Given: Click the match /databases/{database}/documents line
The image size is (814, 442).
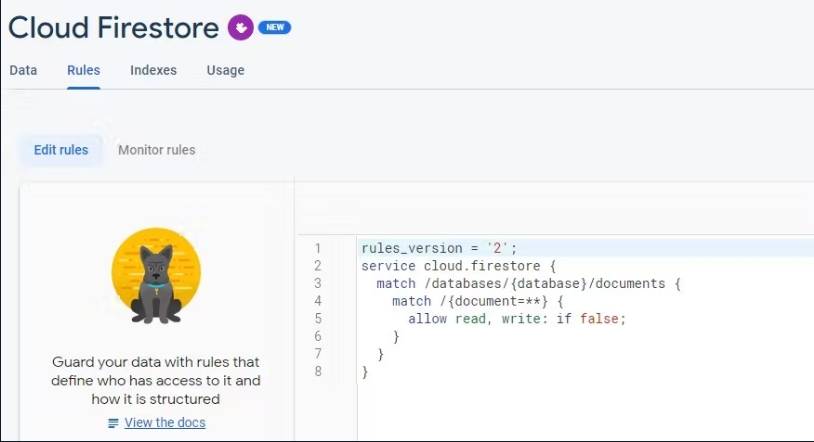Looking at the screenshot, I should [x=528, y=284].
